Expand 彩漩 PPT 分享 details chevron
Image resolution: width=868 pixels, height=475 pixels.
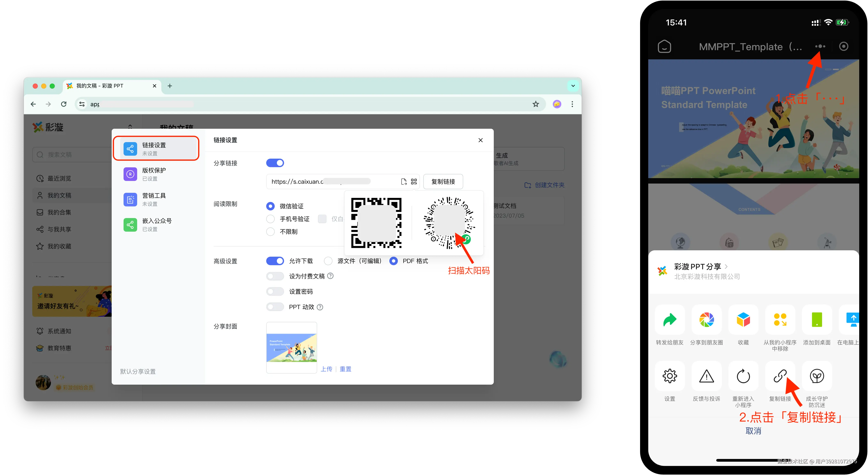[x=726, y=266]
